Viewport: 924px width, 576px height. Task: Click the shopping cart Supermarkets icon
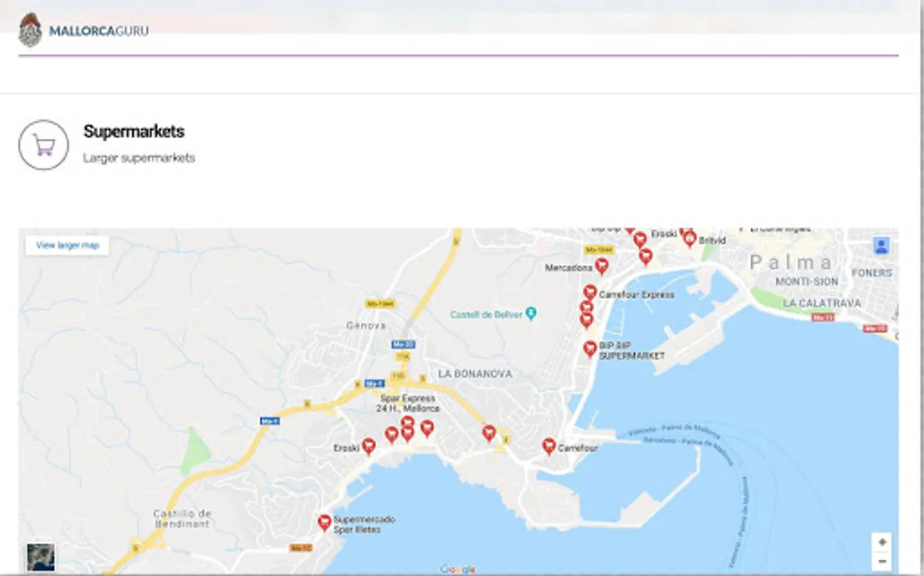[43, 145]
